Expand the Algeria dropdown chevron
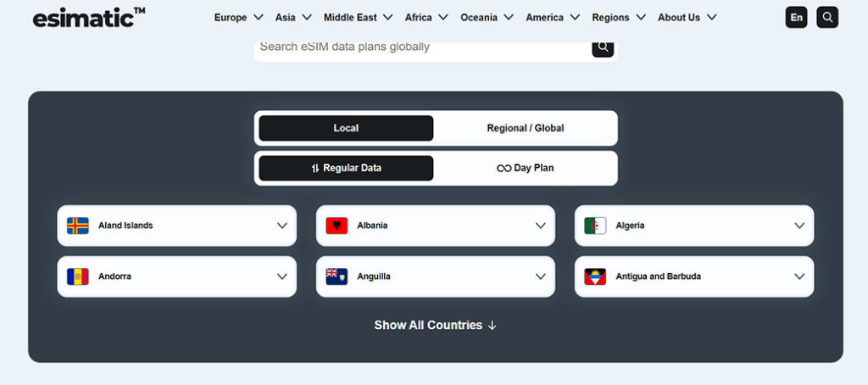 798,226
